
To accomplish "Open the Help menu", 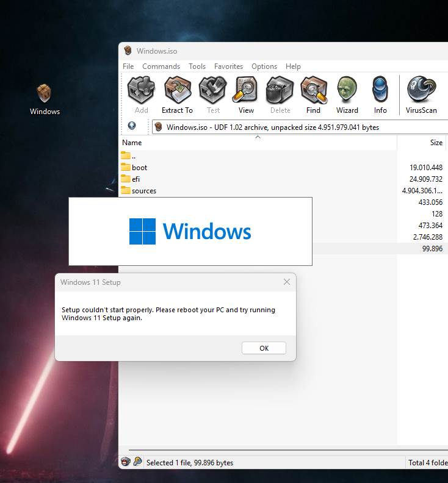I will [x=293, y=66].
